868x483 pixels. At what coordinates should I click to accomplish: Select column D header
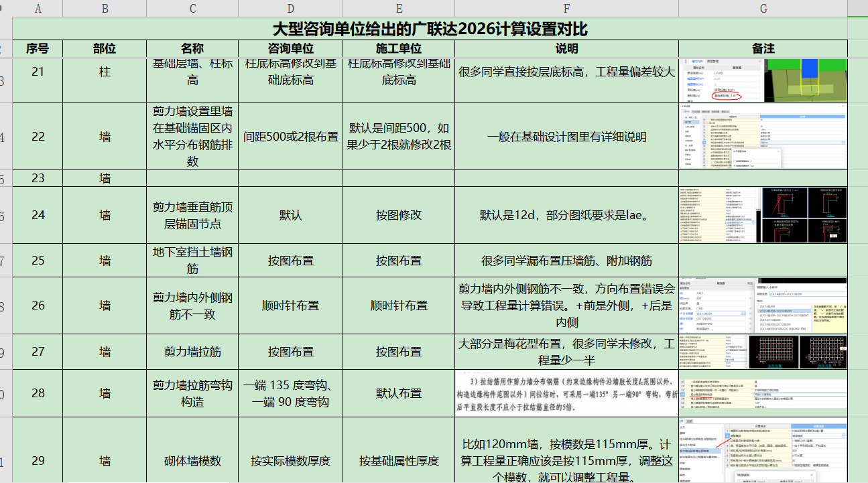click(291, 9)
